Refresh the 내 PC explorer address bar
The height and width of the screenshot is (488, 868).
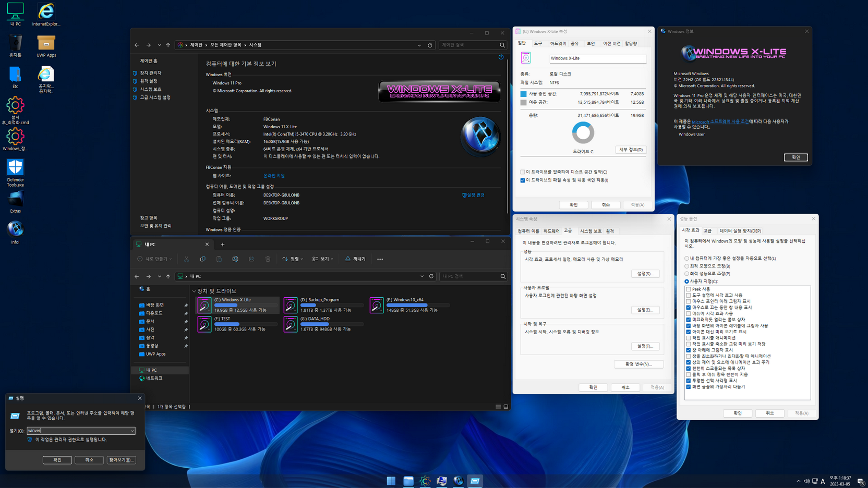click(x=431, y=276)
